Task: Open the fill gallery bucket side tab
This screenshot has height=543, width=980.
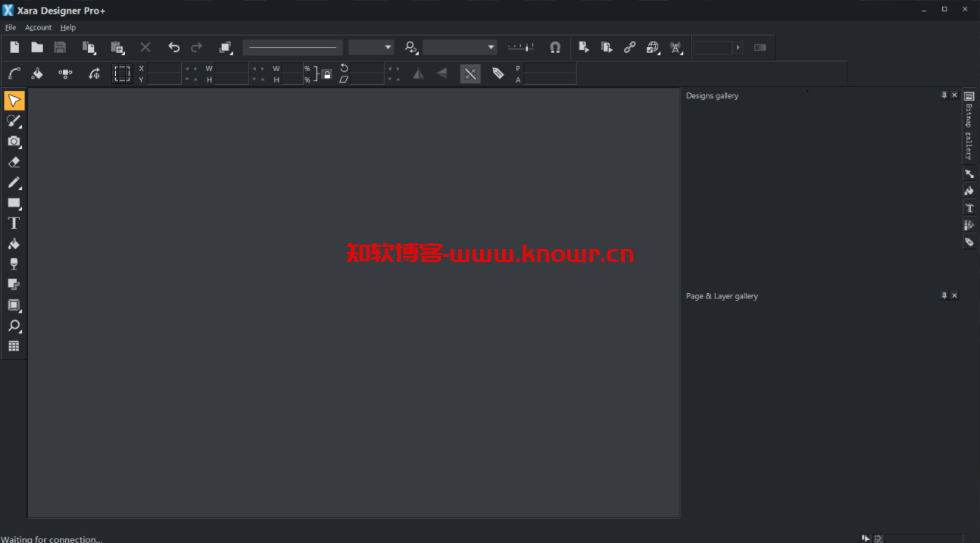Action: 969,191
